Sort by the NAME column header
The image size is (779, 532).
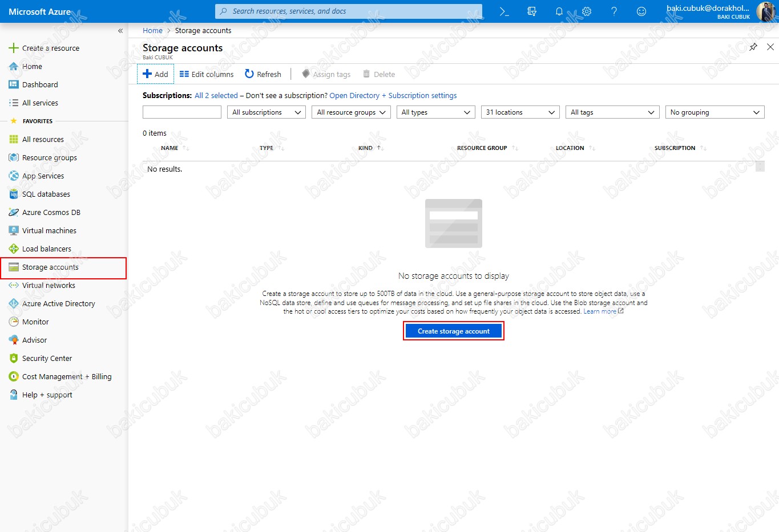coord(169,148)
